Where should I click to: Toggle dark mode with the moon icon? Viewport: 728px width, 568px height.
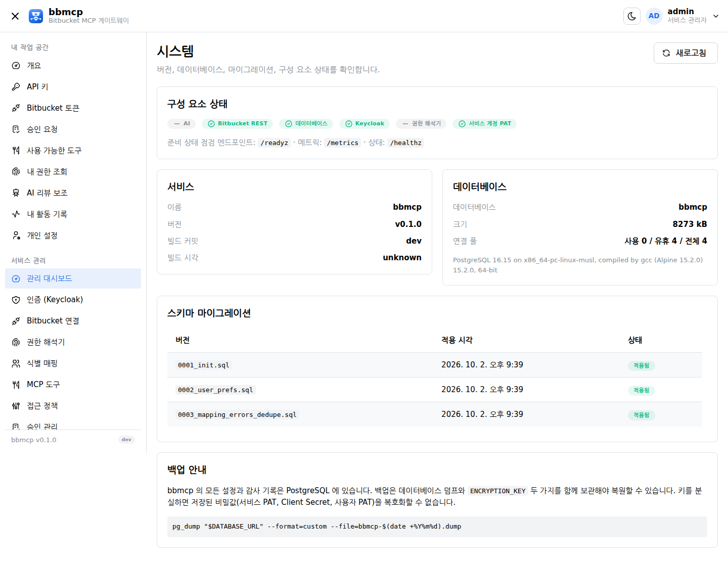pos(632,16)
